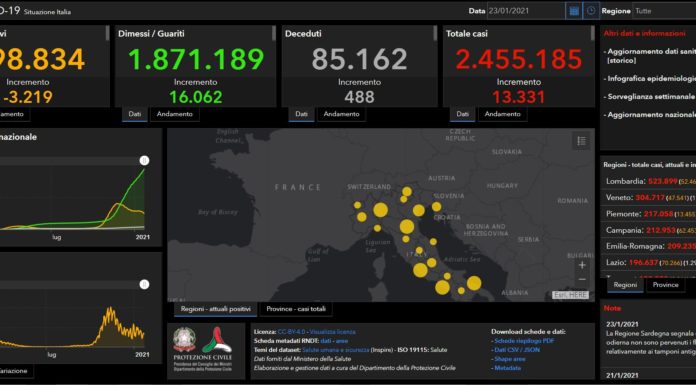Switch to Province - casi totali map tab
This screenshot has height=385, width=696.
click(x=296, y=309)
